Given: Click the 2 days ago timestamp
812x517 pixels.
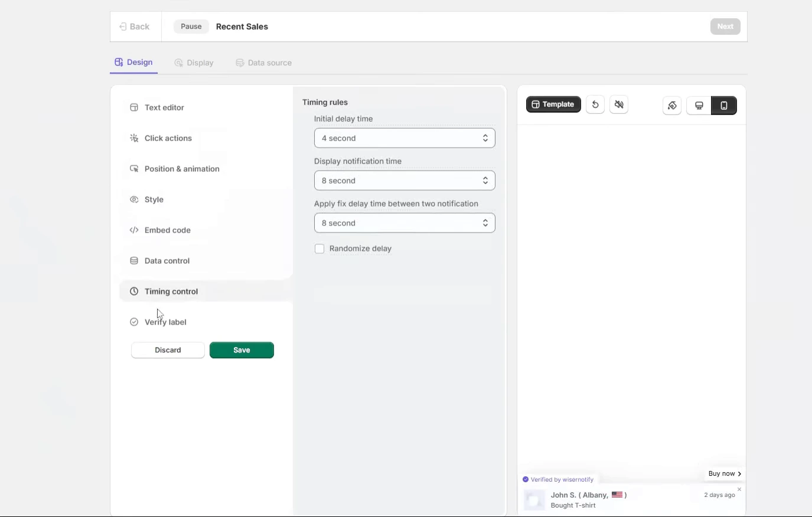Looking at the screenshot, I should coord(719,495).
